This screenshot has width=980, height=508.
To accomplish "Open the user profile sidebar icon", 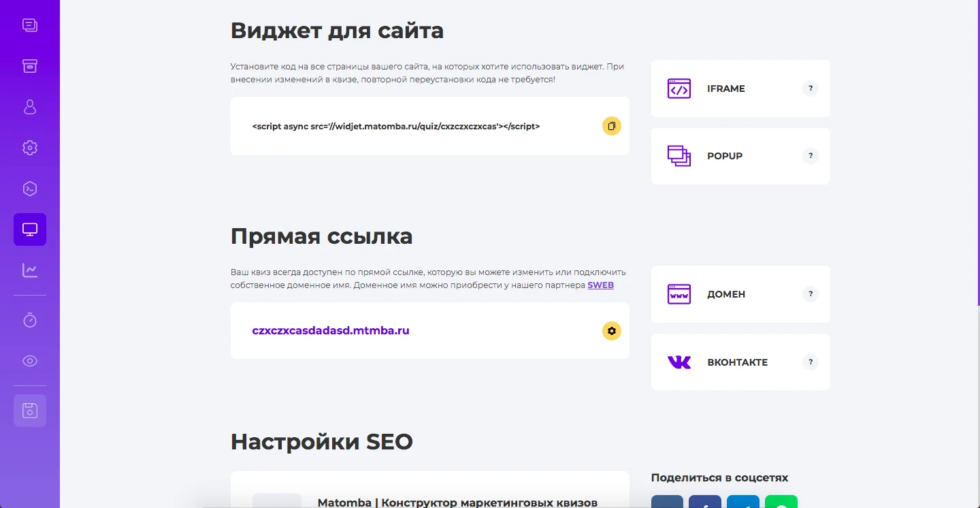I will click(x=30, y=107).
